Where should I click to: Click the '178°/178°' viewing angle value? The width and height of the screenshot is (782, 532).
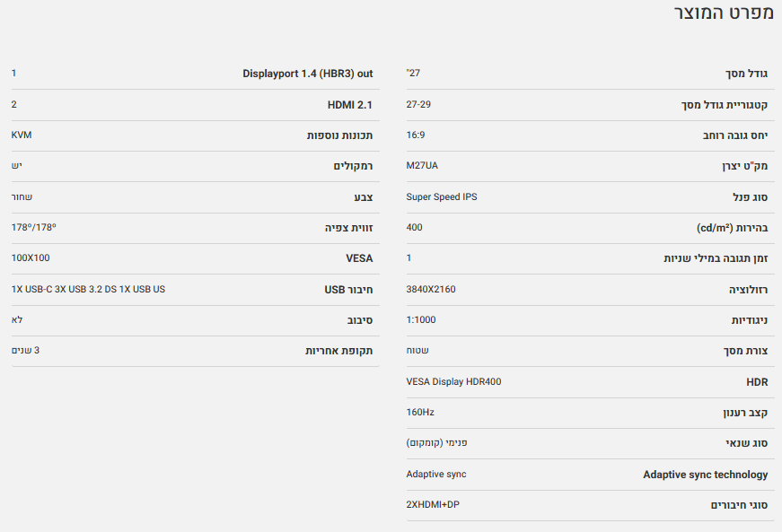(33, 227)
